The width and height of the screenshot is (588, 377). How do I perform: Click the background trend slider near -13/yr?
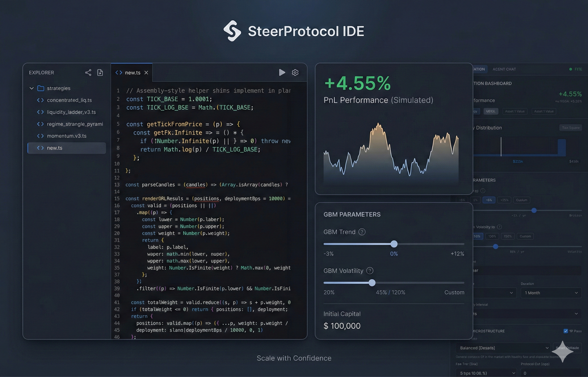pyautogui.click(x=534, y=210)
